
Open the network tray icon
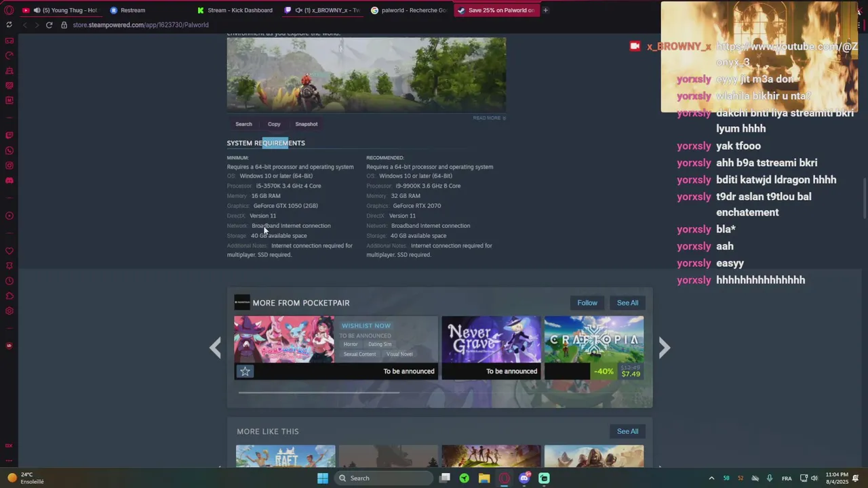point(804,479)
